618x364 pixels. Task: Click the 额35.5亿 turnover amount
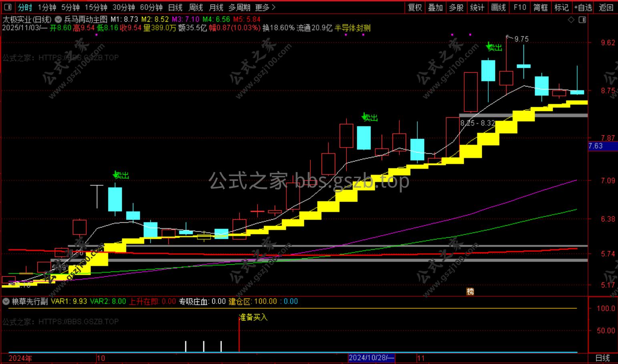[x=193, y=28]
